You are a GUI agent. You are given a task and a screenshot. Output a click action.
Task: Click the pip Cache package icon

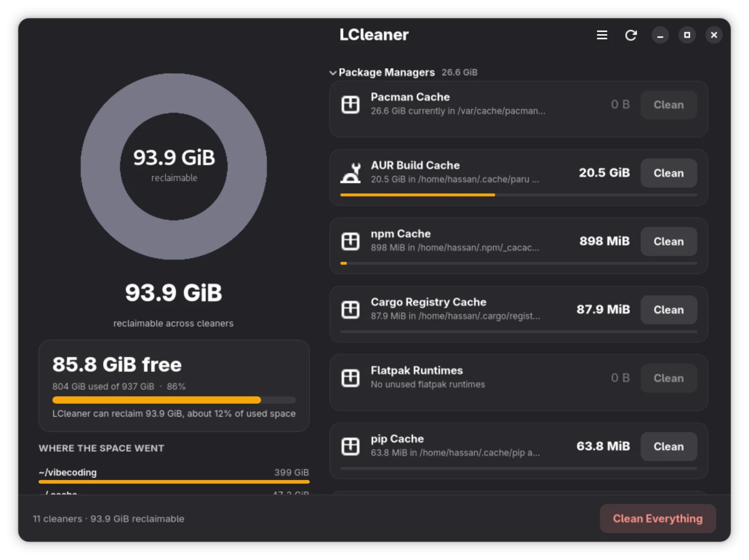[x=350, y=446]
